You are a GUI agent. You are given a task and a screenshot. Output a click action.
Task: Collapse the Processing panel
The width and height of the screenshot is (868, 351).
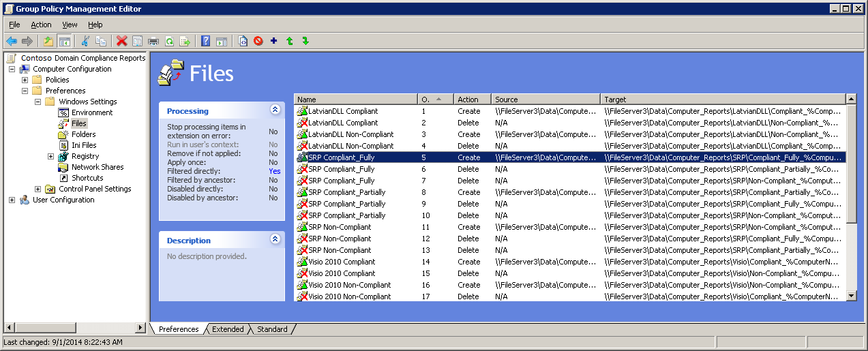pyautogui.click(x=275, y=110)
